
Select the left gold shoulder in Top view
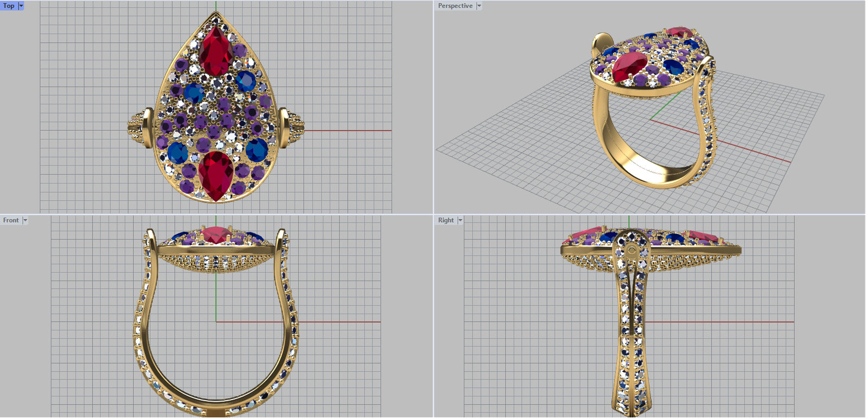(x=139, y=128)
